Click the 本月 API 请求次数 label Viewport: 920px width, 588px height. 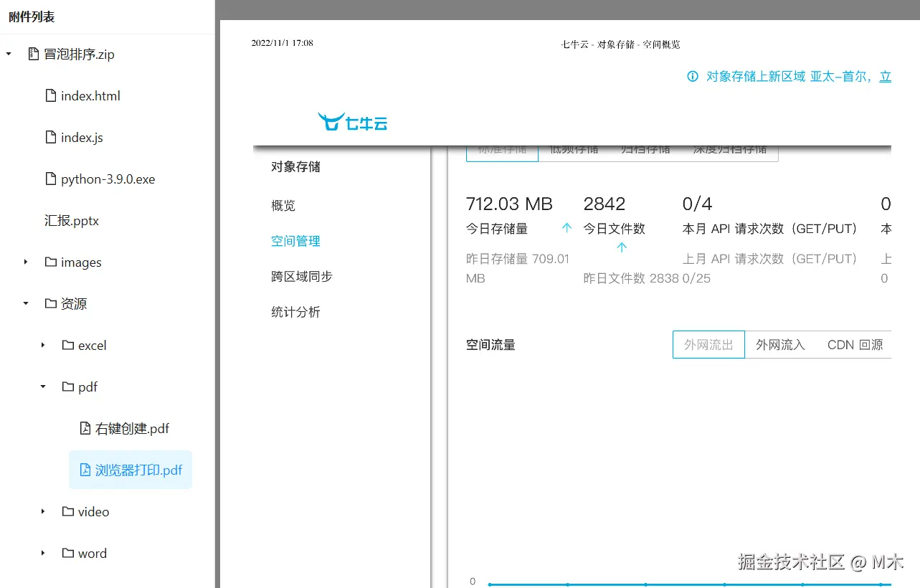click(x=770, y=229)
